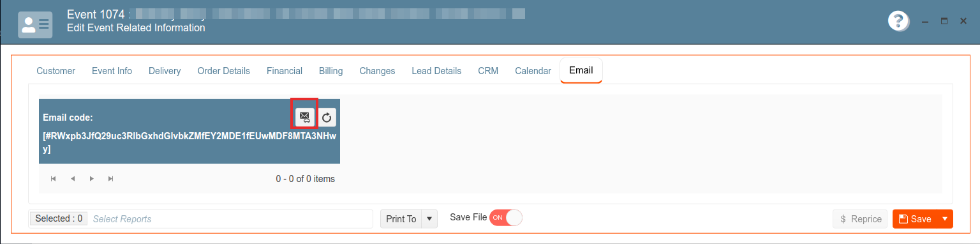This screenshot has height=244, width=980.
Task: Refresh the email list with circular arrow
Action: coord(327,117)
